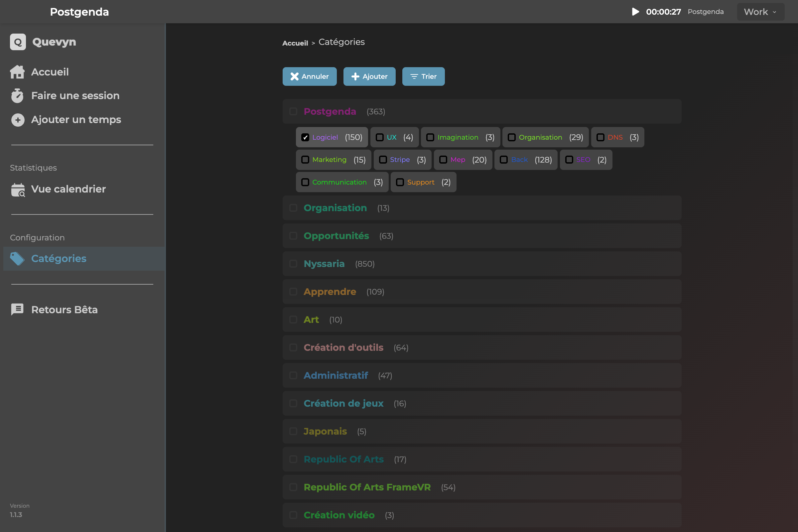Check the Organisation (29) subcategory checkbox
This screenshot has height=532, width=798.
click(512, 137)
